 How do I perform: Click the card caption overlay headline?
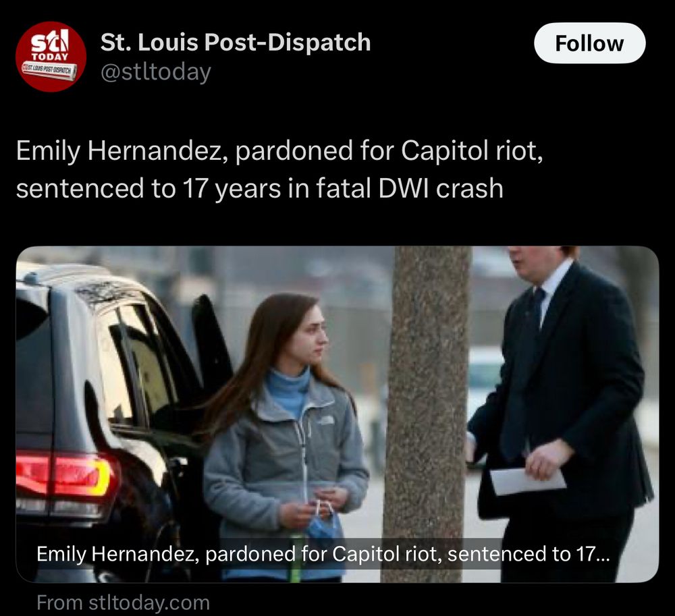tap(323, 554)
